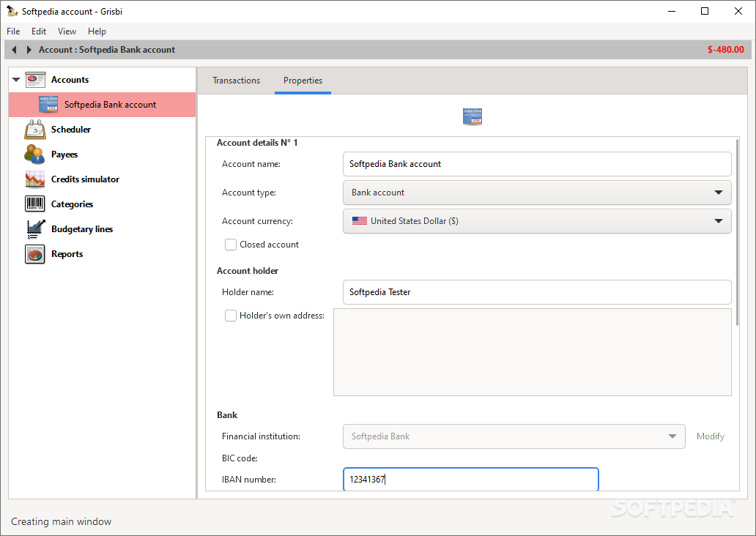
Task: Go back with the left arrow
Action: point(14,50)
